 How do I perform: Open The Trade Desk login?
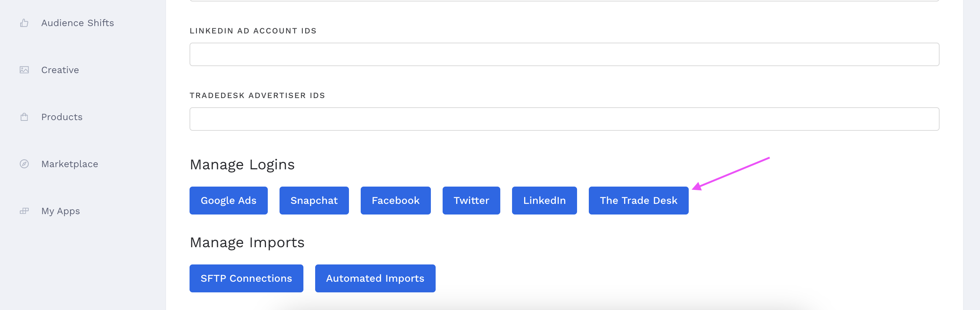[638, 201]
